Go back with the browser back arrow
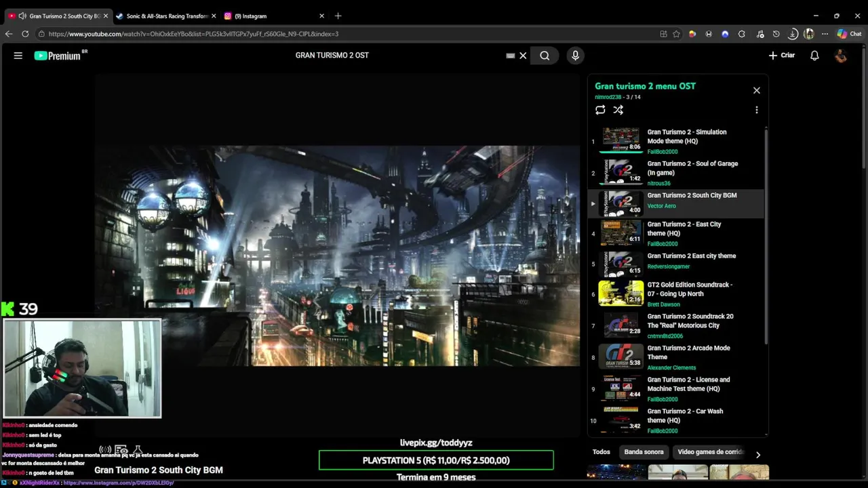 9,34
